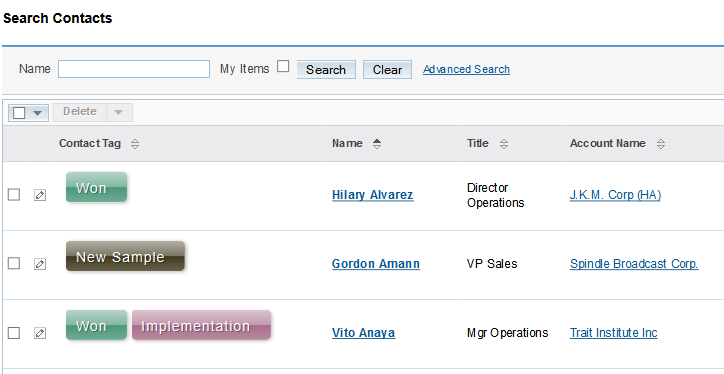Sort contacts using the Title column arrows

(x=504, y=144)
